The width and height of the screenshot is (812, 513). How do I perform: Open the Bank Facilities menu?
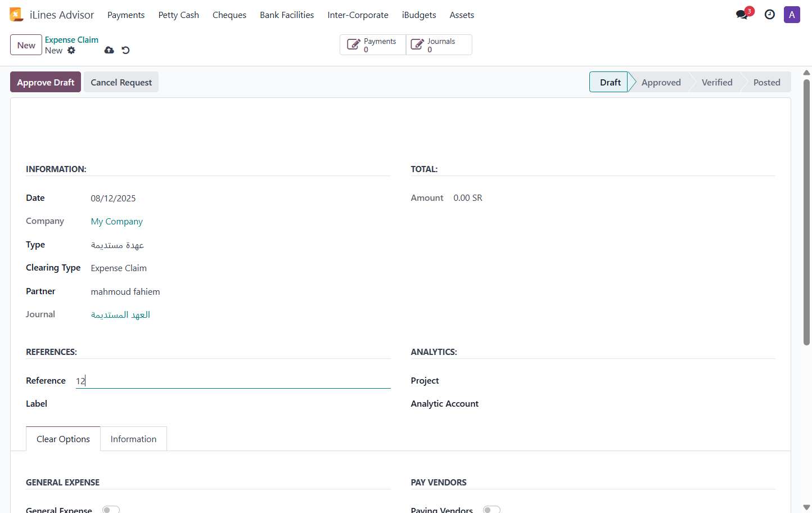point(287,15)
